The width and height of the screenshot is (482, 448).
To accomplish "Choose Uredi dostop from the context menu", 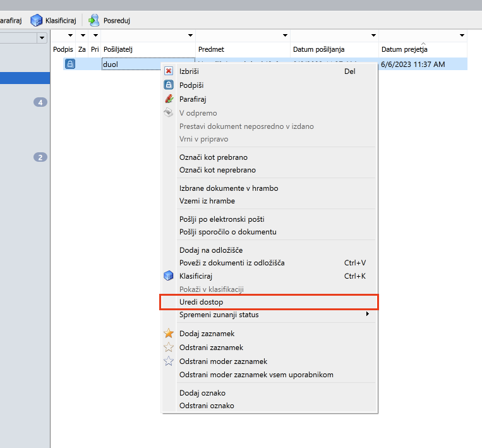I will pyautogui.click(x=201, y=303).
